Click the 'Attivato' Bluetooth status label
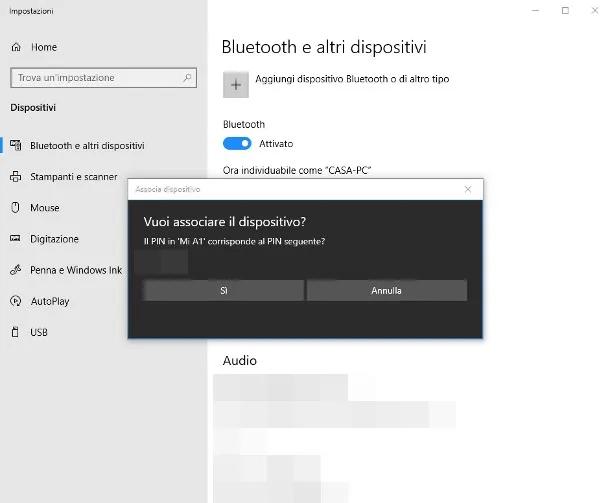610x503 pixels. point(276,144)
